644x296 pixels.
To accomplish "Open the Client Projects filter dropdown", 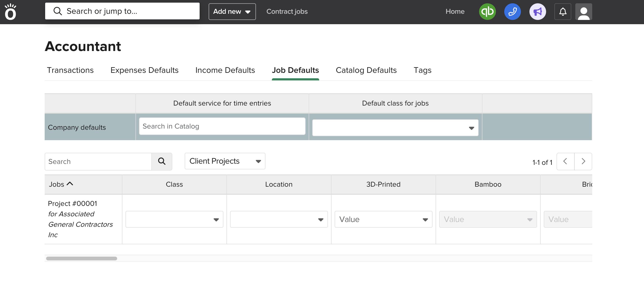I will click(225, 161).
